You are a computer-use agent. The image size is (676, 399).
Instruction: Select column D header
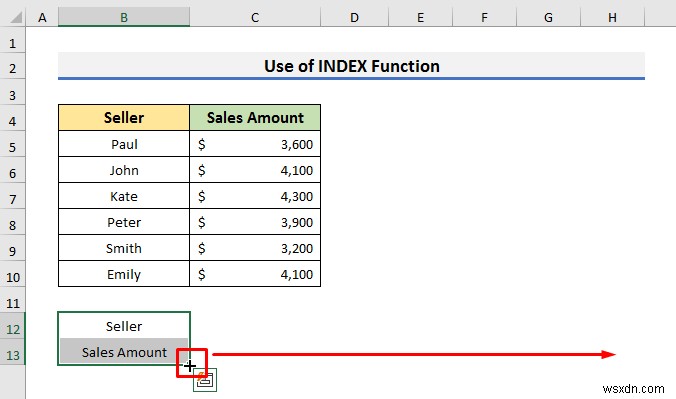pyautogui.click(x=354, y=18)
